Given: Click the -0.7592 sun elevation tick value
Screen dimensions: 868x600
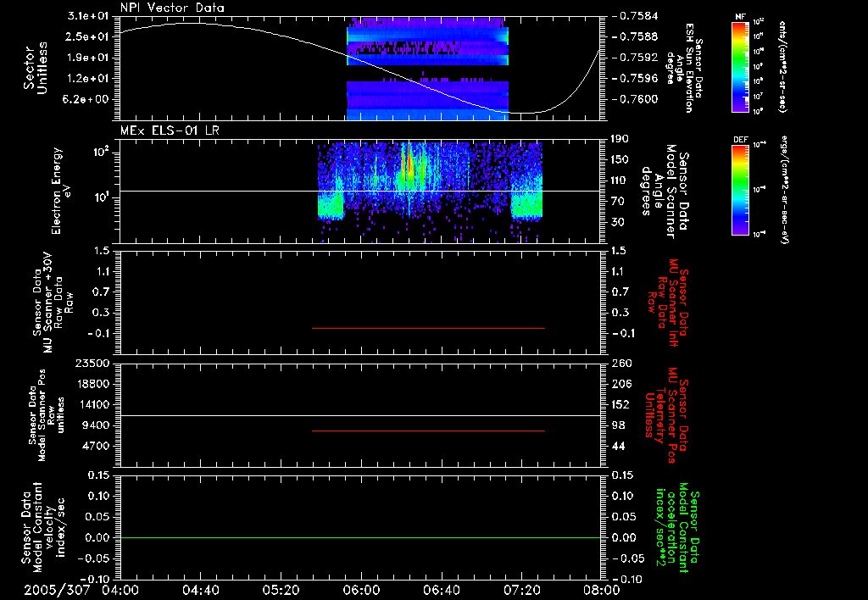Looking at the screenshot, I should [x=636, y=58].
